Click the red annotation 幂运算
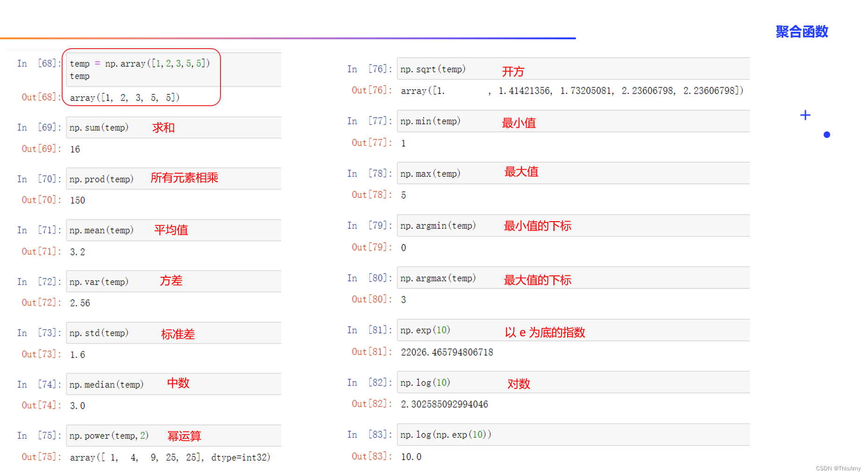 click(185, 436)
